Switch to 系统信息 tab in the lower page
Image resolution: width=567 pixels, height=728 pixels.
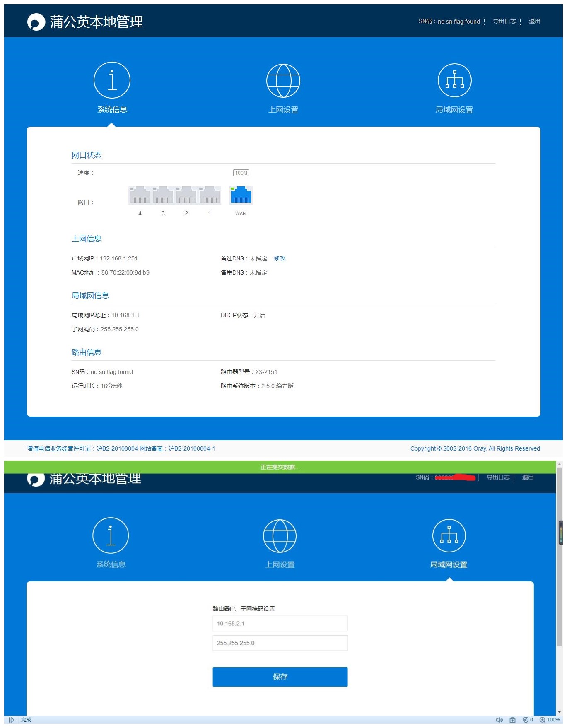(x=111, y=543)
